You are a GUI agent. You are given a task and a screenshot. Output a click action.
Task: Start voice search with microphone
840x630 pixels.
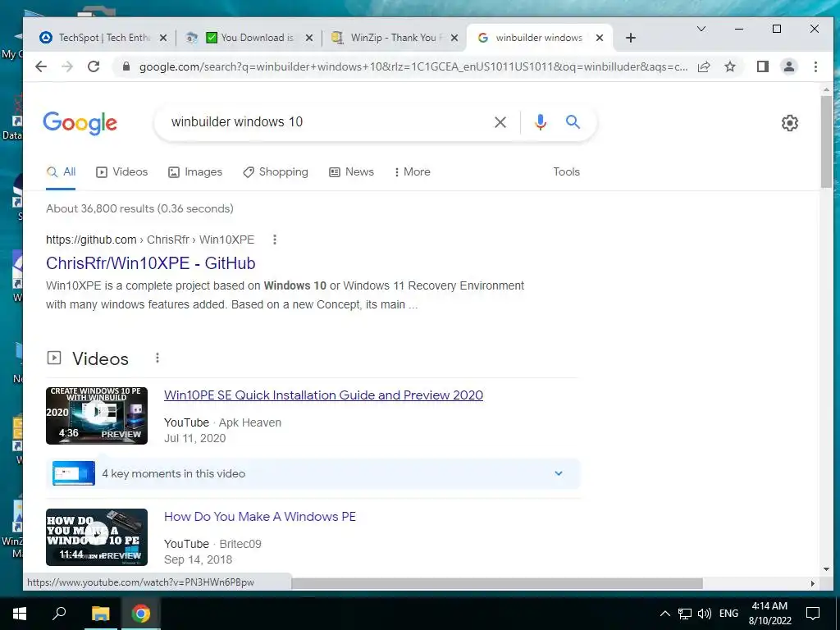[x=541, y=122]
